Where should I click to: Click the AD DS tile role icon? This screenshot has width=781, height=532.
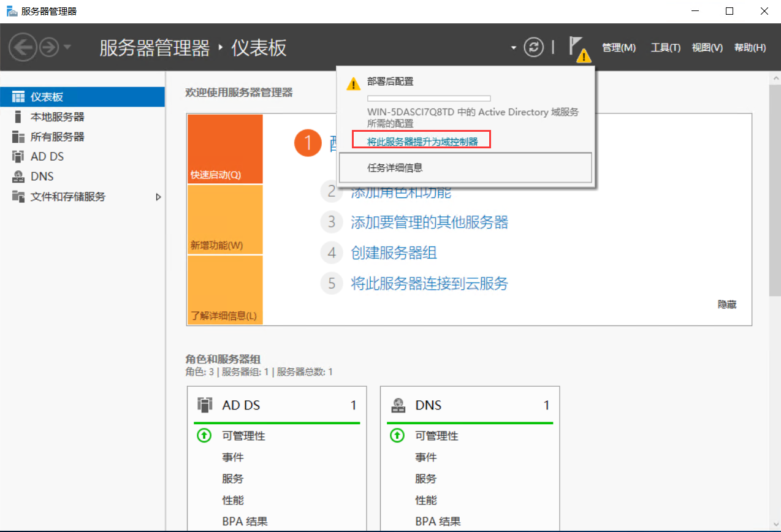205,405
